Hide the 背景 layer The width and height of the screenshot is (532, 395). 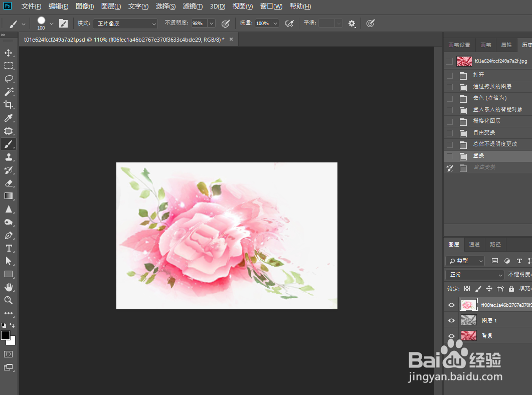pos(451,336)
